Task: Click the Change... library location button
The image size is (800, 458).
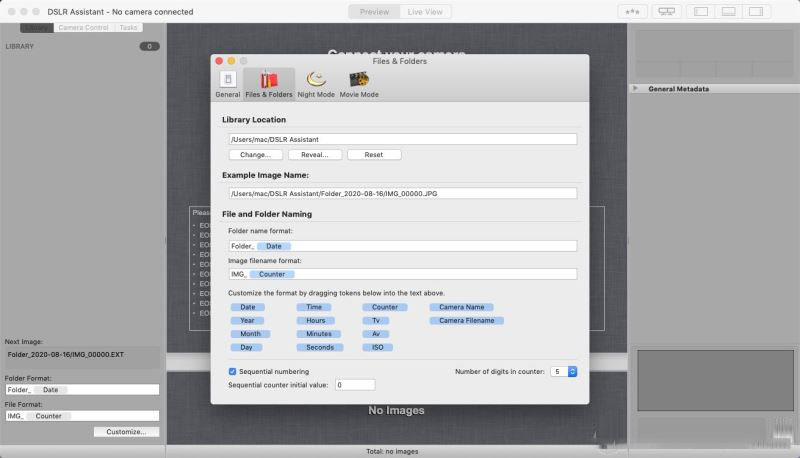Action: [255, 155]
